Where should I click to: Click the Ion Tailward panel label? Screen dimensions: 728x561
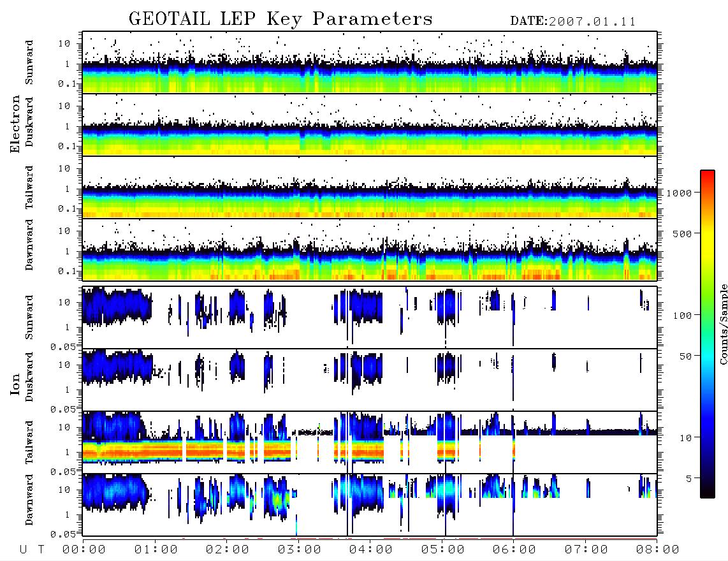29,442
